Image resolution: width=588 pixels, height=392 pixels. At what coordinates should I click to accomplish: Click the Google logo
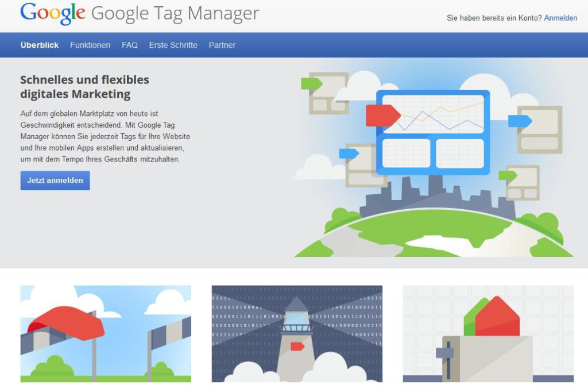(52, 13)
